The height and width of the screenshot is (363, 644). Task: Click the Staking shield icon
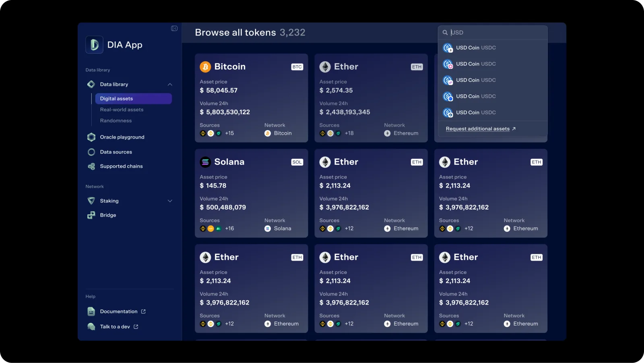tap(91, 201)
